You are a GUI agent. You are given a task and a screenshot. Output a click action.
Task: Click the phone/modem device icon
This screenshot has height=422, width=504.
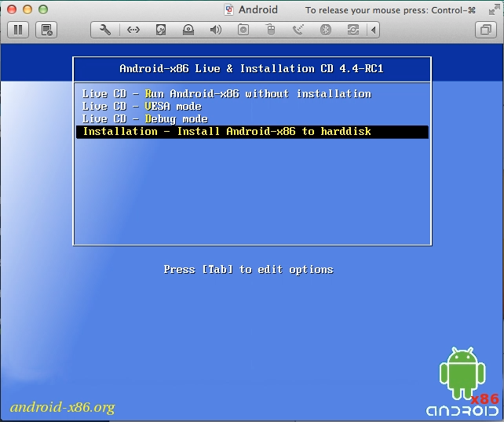298,30
